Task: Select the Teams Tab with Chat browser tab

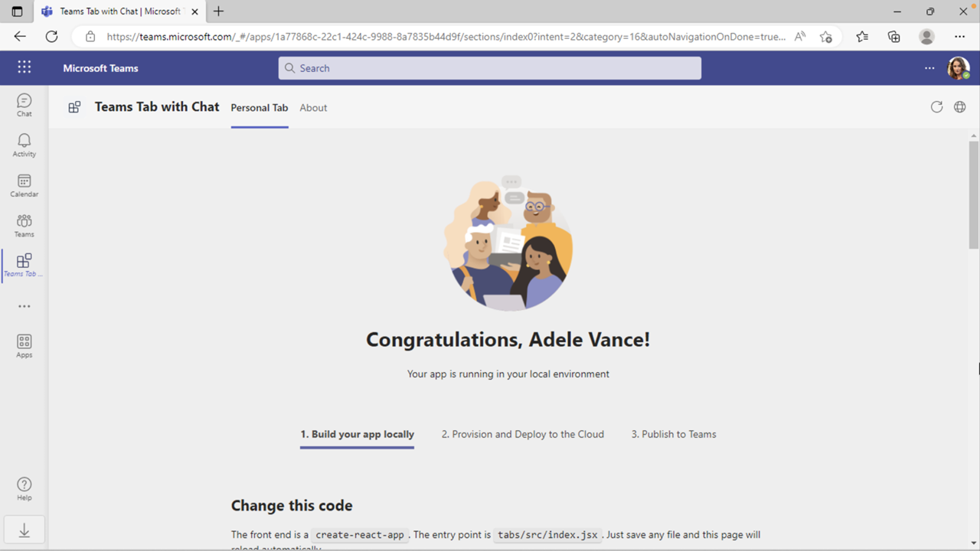Action: (x=119, y=11)
